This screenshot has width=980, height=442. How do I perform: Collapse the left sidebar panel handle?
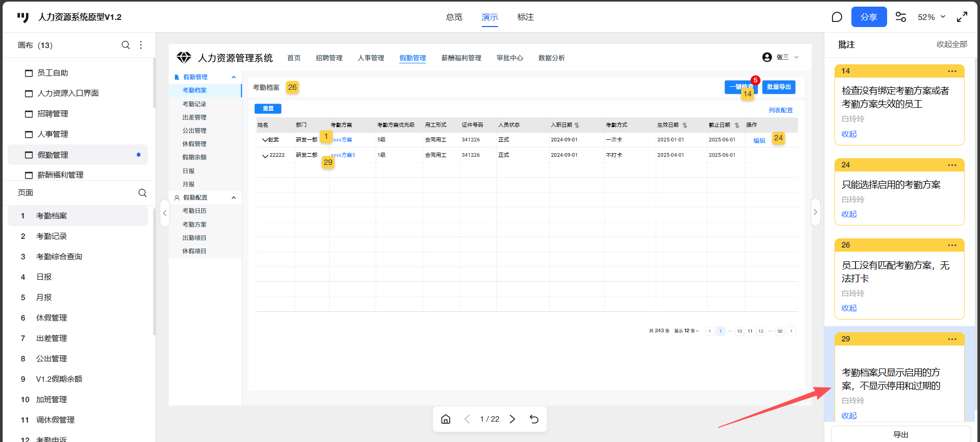165,213
